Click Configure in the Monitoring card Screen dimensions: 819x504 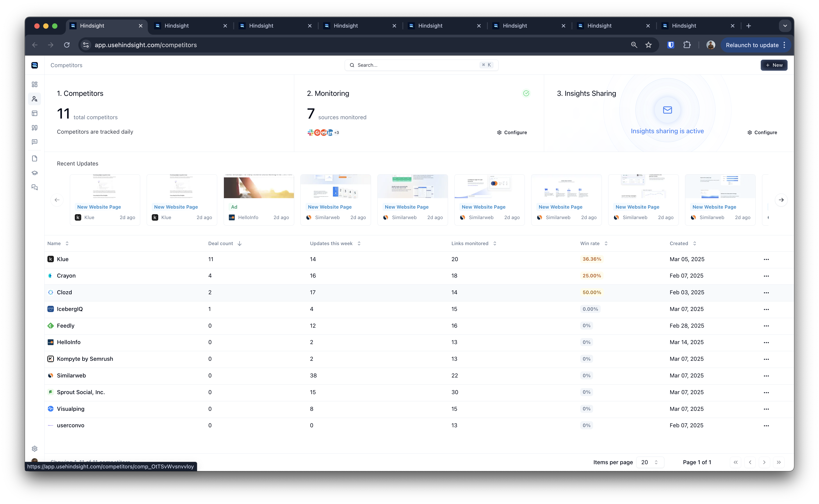click(x=512, y=133)
